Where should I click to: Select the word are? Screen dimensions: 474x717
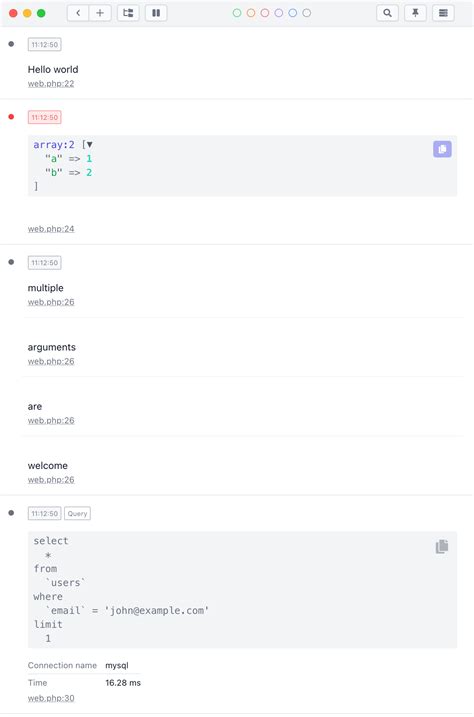point(35,407)
